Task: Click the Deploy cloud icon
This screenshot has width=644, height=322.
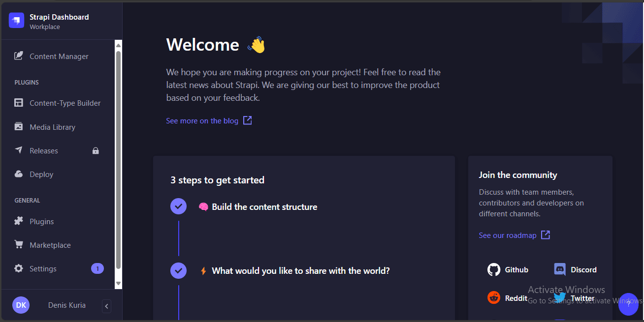Action: pyautogui.click(x=19, y=174)
